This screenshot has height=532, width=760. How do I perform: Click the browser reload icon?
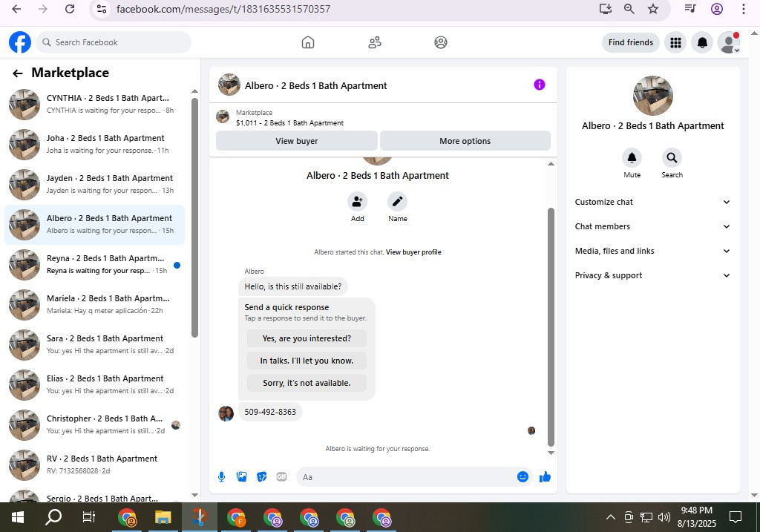(70, 9)
